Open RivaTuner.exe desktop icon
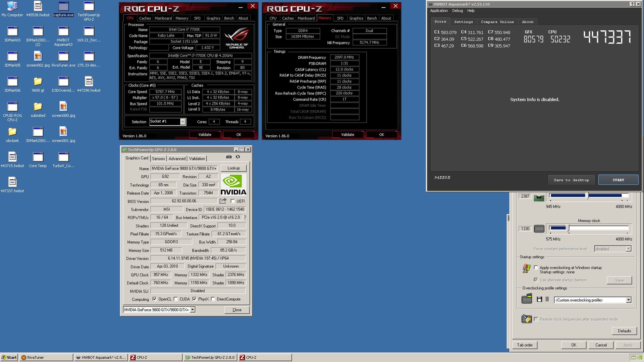 click(x=63, y=59)
